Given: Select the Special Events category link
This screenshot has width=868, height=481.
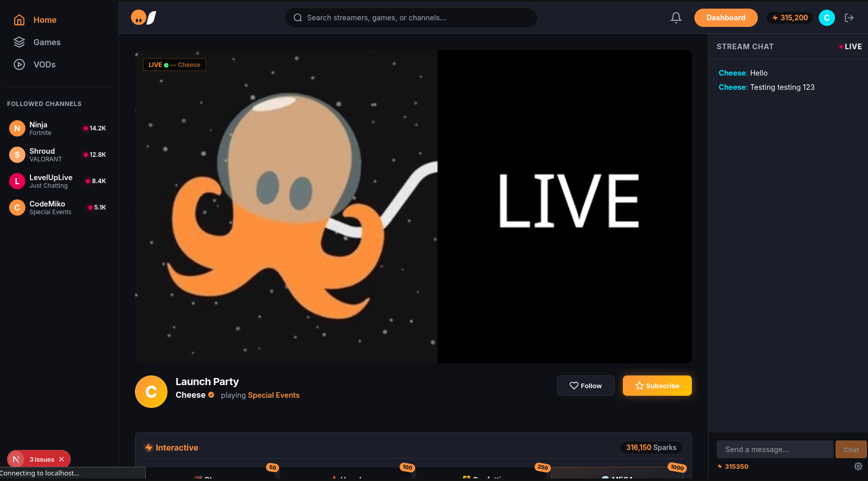Looking at the screenshot, I should 273,395.
